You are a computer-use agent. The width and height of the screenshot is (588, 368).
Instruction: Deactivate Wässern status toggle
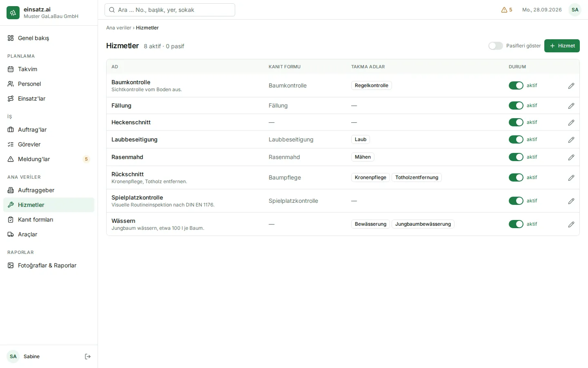pyautogui.click(x=516, y=224)
